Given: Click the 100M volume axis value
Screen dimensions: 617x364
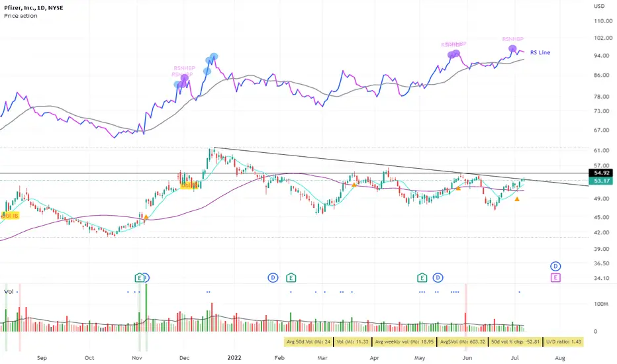Looking at the screenshot, I should [601, 304].
